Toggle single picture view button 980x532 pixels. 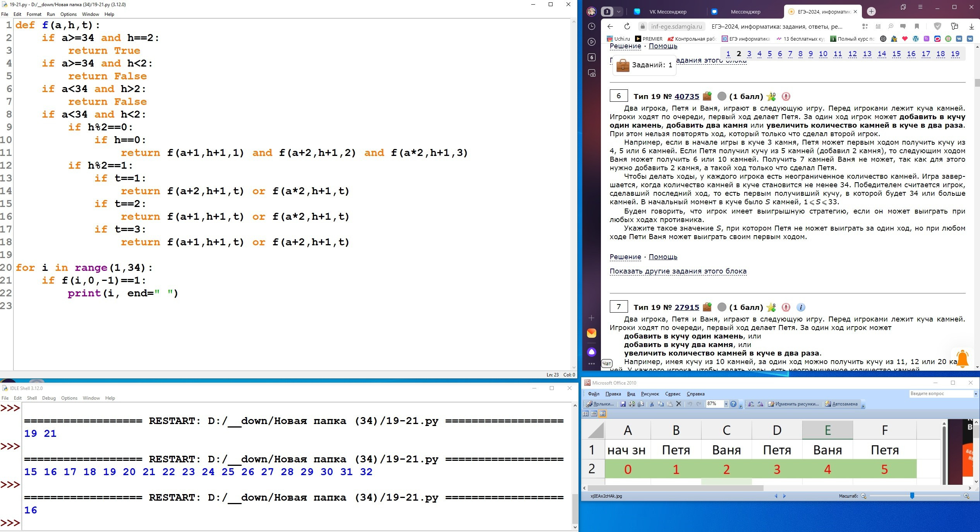[x=602, y=414]
